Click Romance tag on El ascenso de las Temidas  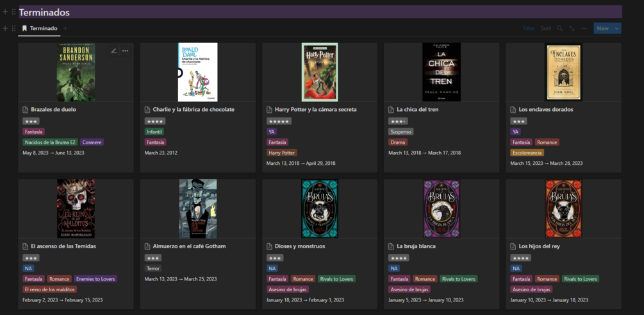(x=59, y=279)
